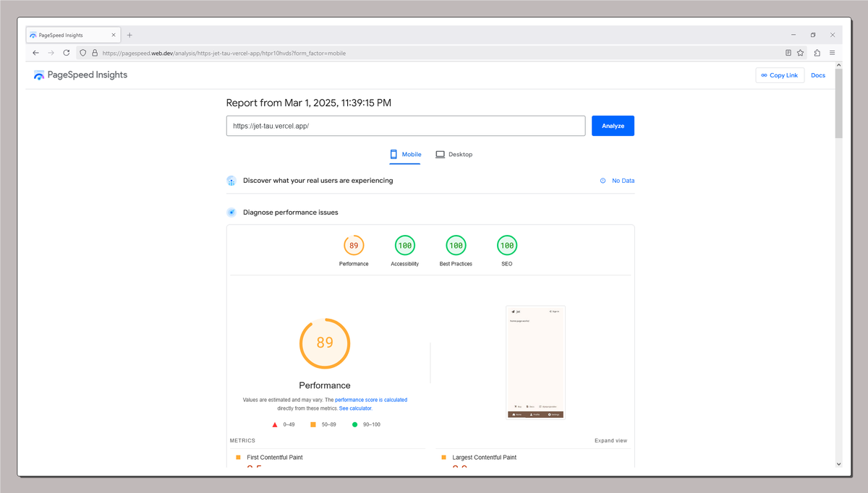Click the small Performance 89 gauge
Screen dimensions: 868x493
354,246
